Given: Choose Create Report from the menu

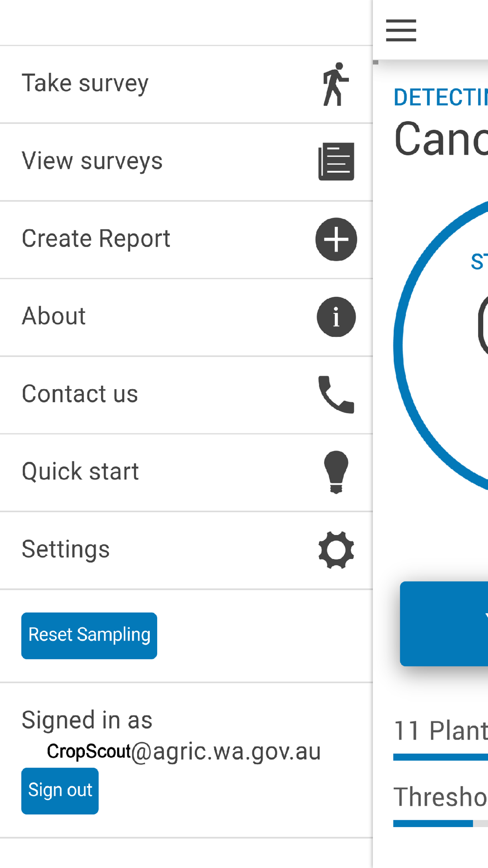Looking at the screenshot, I should click(x=96, y=239).
